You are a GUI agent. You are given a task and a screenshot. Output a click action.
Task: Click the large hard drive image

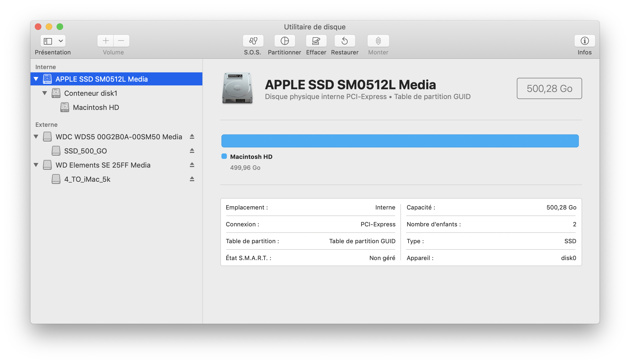[x=237, y=88]
